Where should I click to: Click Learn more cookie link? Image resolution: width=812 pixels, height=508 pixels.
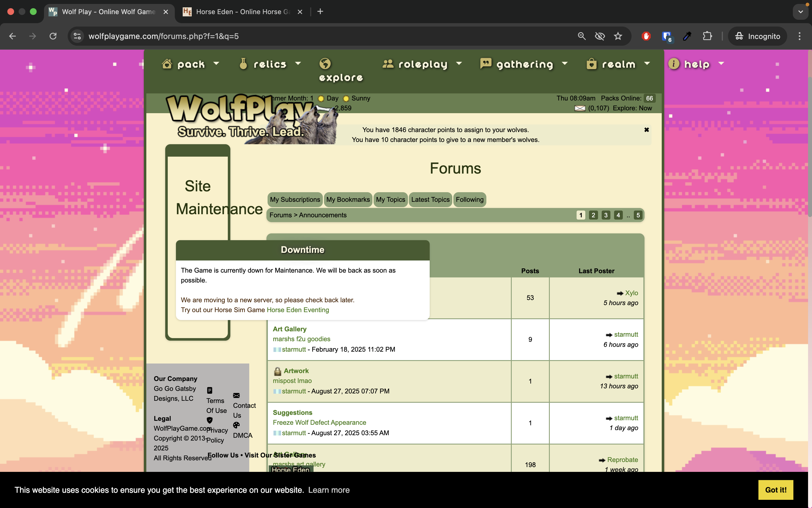[329, 490]
